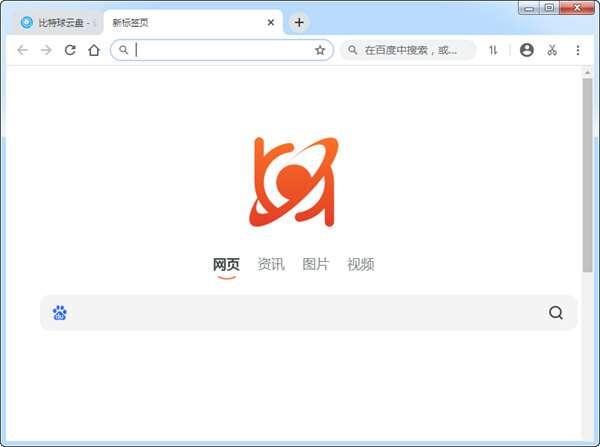
Task: Open the three-dot browser menu
Action: coord(577,50)
